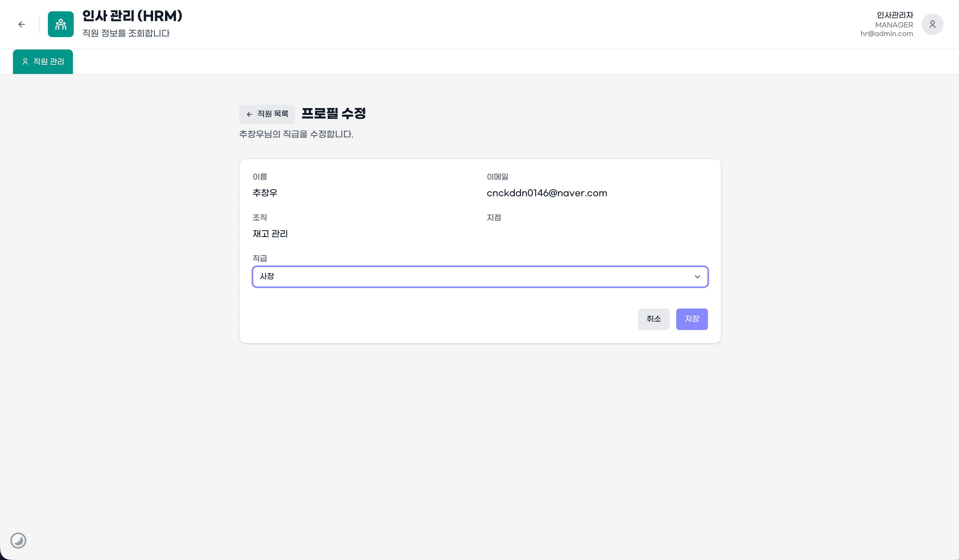
Task: Go back via 직원 목록 button
Action: pyautogui.click(x=267, y=114)
